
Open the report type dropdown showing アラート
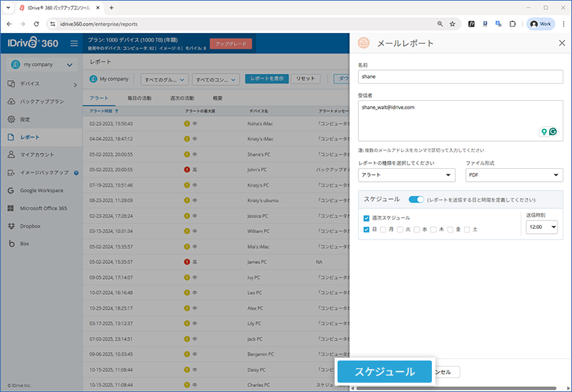[406, 175]
